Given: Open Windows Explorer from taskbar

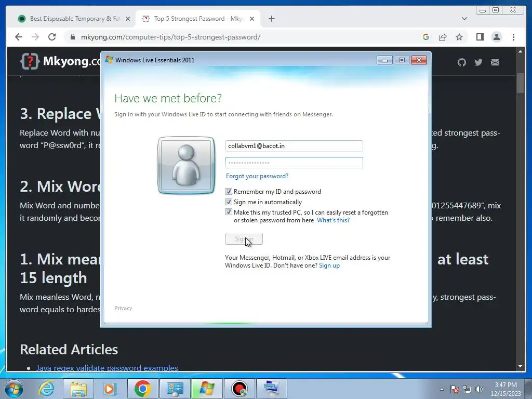Looking at the screenshot, I should 78,389.
